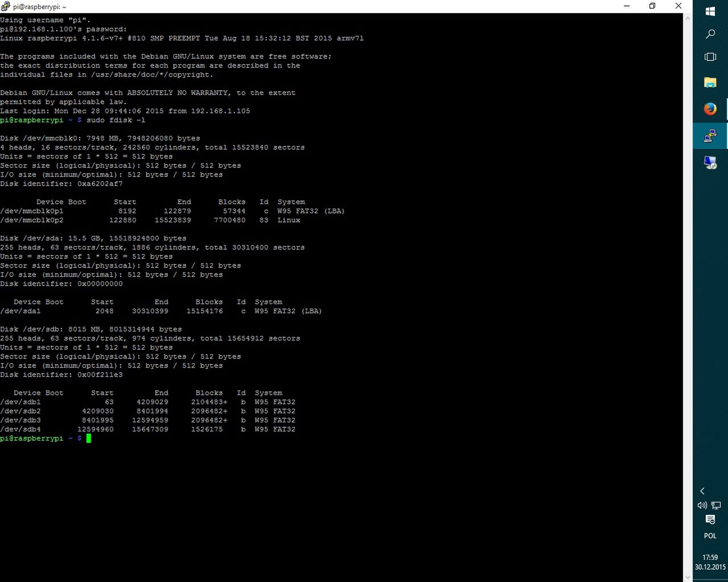Click the terminal scrollbar up arrow

688,18
